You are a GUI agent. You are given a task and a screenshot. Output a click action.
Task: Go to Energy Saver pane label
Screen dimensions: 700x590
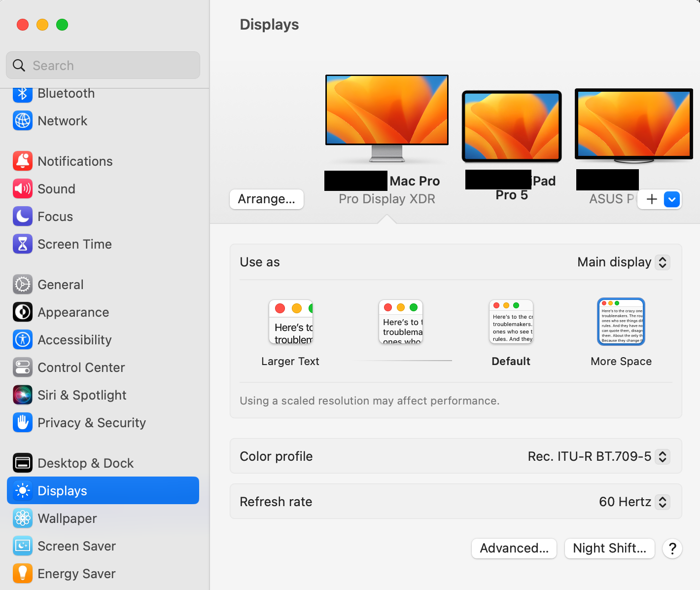click(76, 574)
